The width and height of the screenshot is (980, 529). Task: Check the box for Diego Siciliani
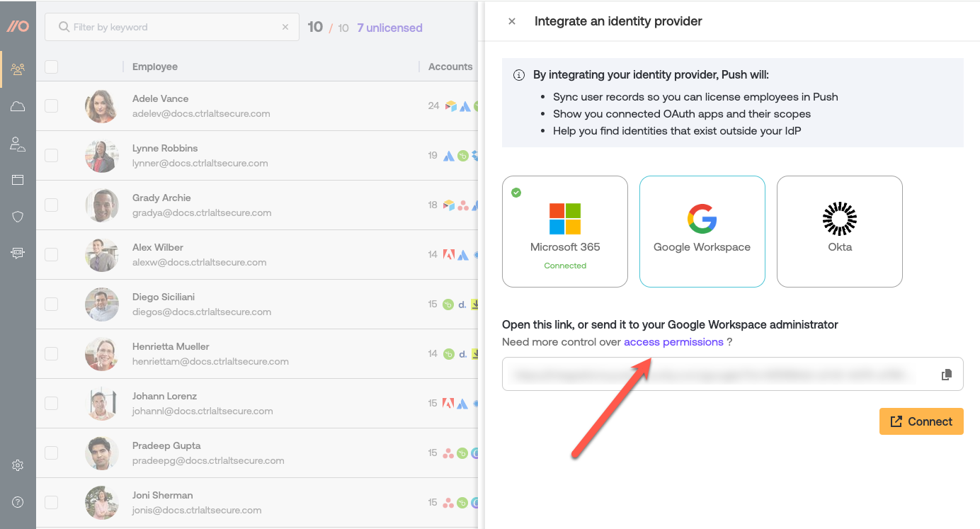point(51,305)
